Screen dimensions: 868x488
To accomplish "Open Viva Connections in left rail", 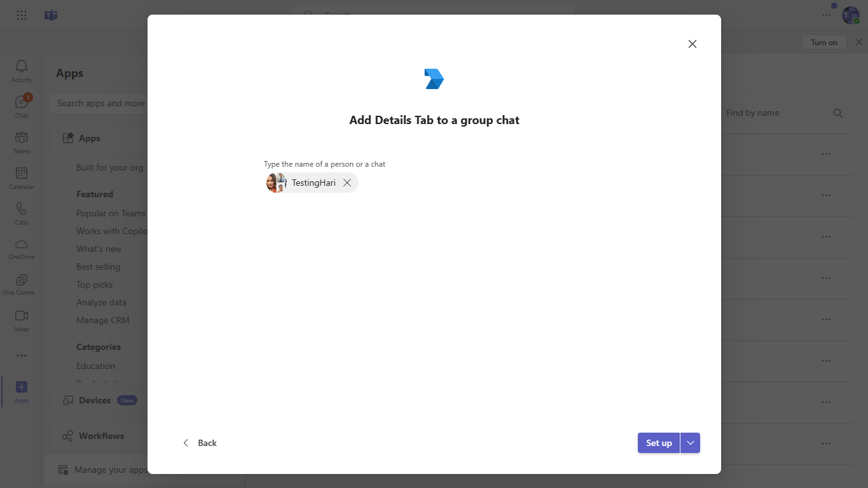I will coord(22,284).
